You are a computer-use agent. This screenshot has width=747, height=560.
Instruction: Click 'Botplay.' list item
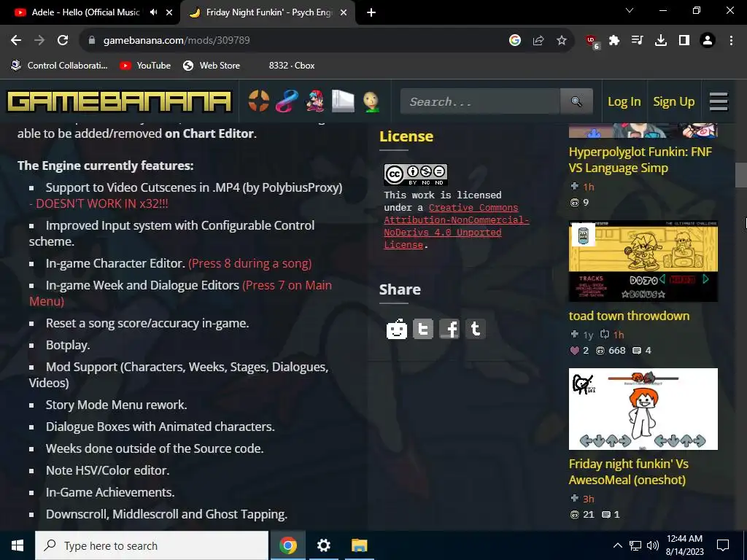coord(68,345)
